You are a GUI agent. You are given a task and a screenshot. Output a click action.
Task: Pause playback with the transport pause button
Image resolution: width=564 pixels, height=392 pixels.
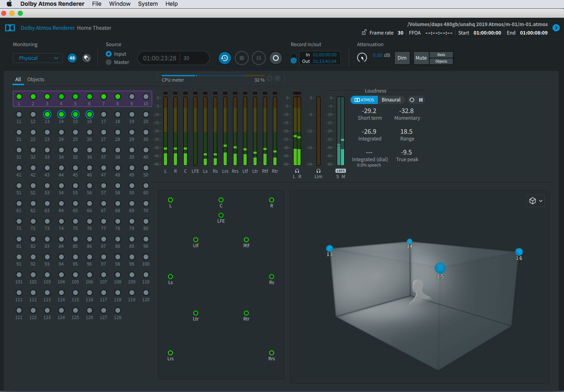tap(259, 58)
